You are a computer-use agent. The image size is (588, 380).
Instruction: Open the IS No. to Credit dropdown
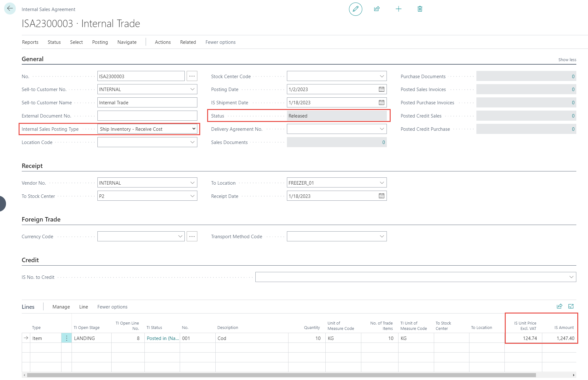click(571, 277)
